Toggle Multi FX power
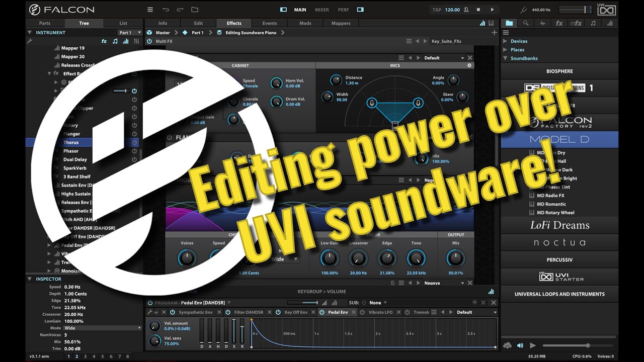This screenshot has width=644, height=362. [x=149, y=41]
